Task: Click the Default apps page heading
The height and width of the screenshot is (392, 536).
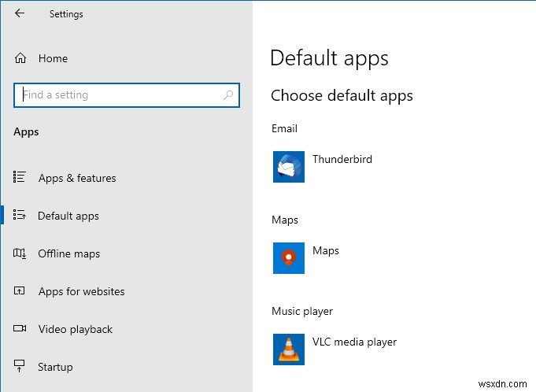Action: click(329, 57)
